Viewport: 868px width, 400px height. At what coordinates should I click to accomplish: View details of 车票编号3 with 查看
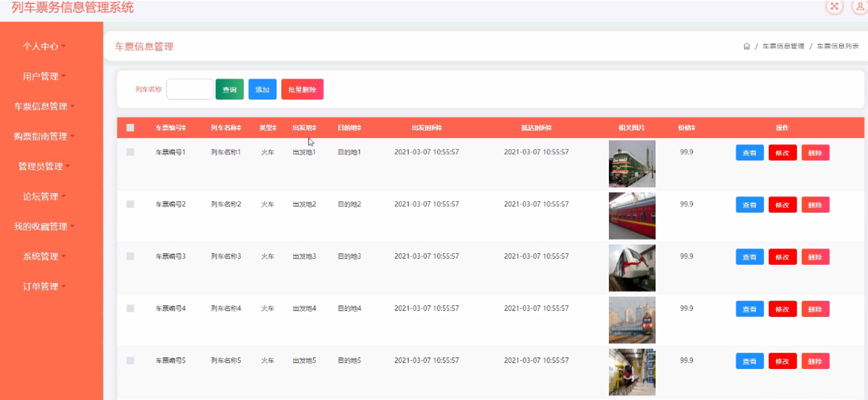[749, 257]
